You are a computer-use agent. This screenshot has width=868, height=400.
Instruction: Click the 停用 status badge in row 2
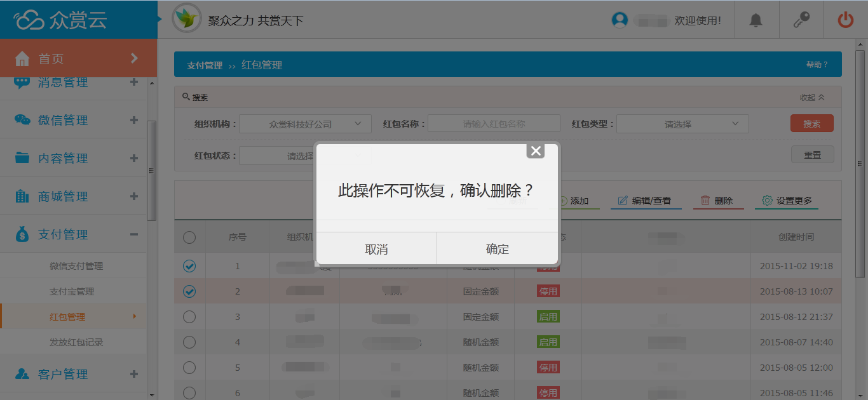click(x=548, y=291)
